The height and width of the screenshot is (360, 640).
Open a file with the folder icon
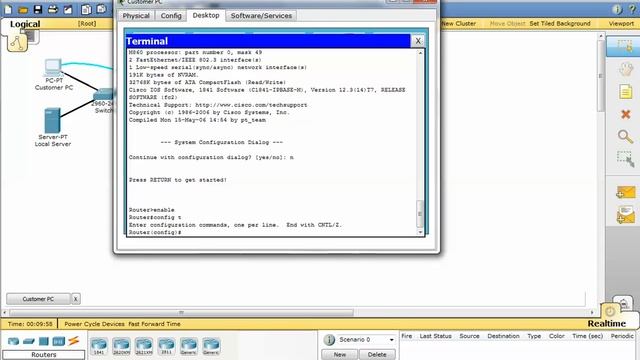pos(23,9)
